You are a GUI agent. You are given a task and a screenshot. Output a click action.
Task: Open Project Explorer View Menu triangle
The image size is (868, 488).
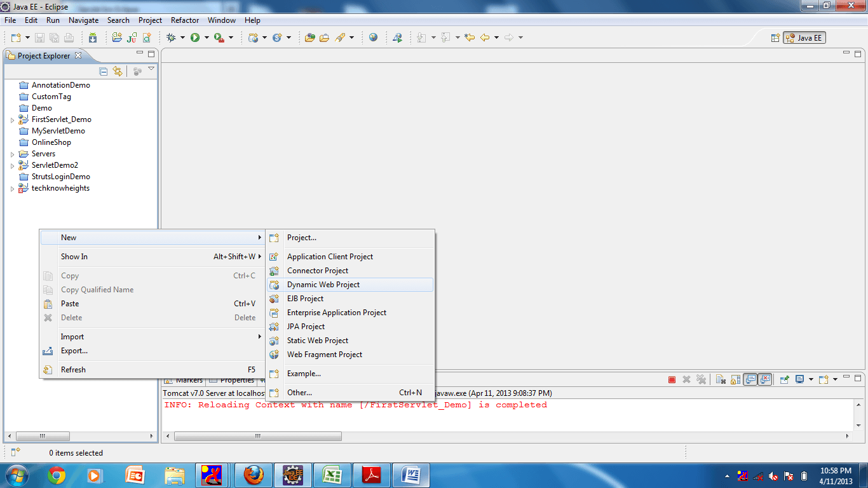(x=151, y=69)
